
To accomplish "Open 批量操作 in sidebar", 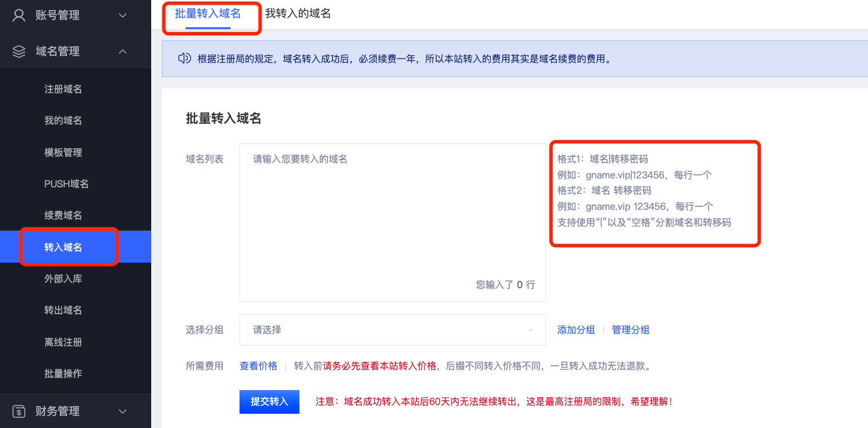I will pos(63,373).
